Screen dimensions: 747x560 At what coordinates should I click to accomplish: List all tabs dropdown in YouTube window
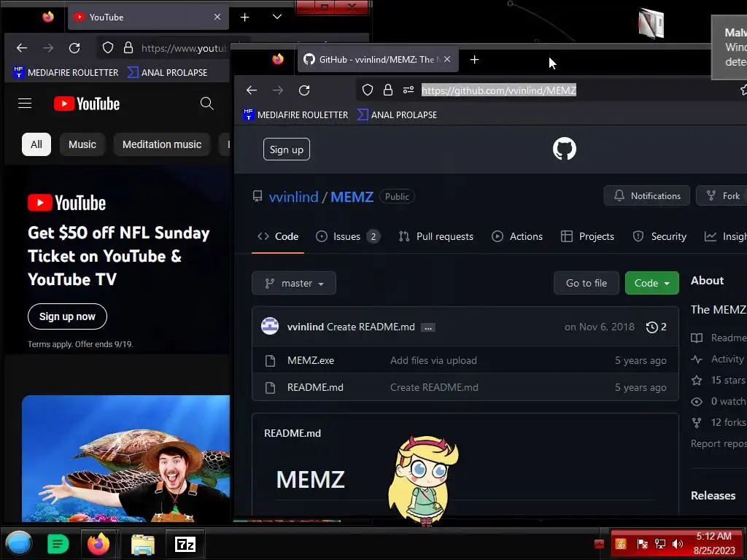(276, 17)
